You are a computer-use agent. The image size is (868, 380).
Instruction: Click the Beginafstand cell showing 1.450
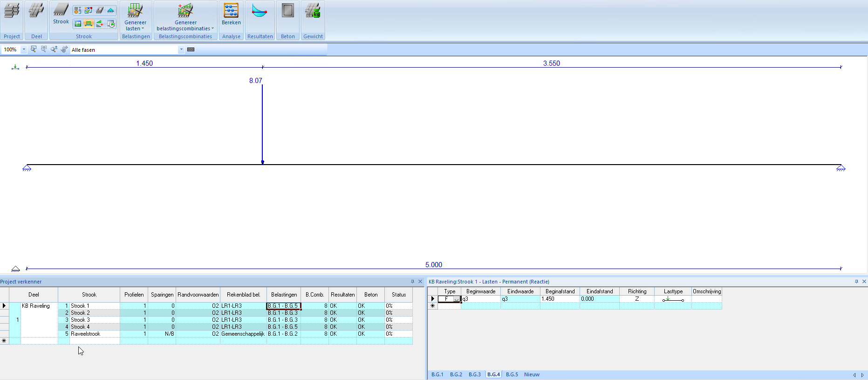pos(560,299)
